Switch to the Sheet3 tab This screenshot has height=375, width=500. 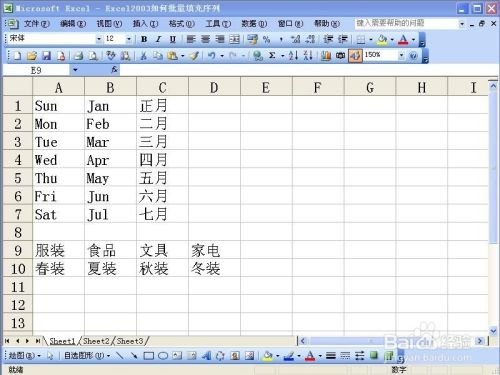pos(130,341)
